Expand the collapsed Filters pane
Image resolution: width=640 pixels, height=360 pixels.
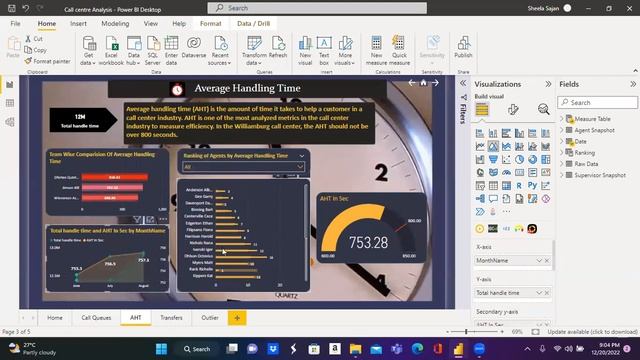pyautogui.click(x=463, y=83)
